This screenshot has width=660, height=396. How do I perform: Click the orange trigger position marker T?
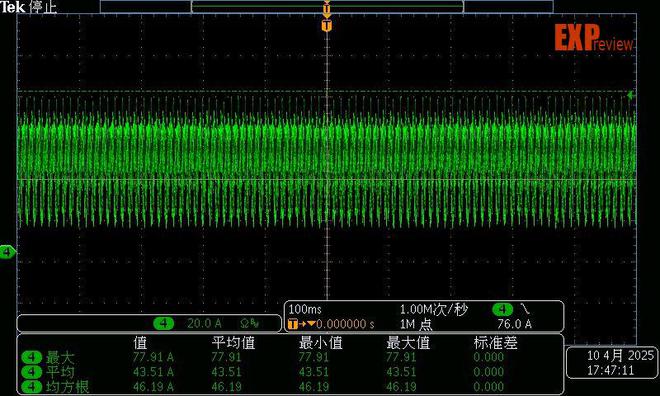327,26
